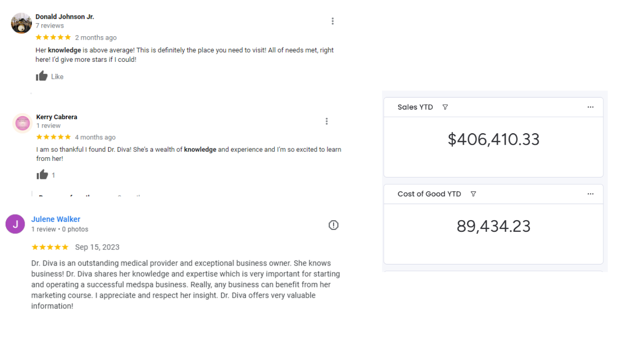Click Julene Walker's purple J avatar

coord(15,224)
